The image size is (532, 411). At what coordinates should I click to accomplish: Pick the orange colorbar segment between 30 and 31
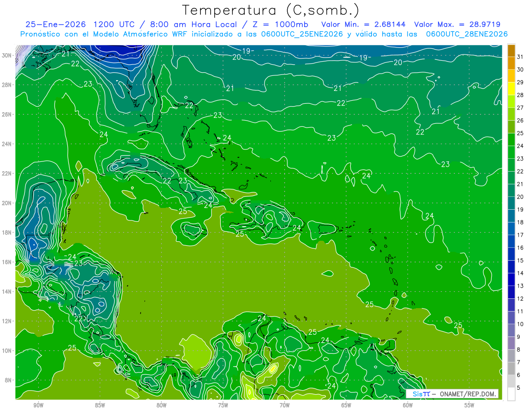click(511, 63)
